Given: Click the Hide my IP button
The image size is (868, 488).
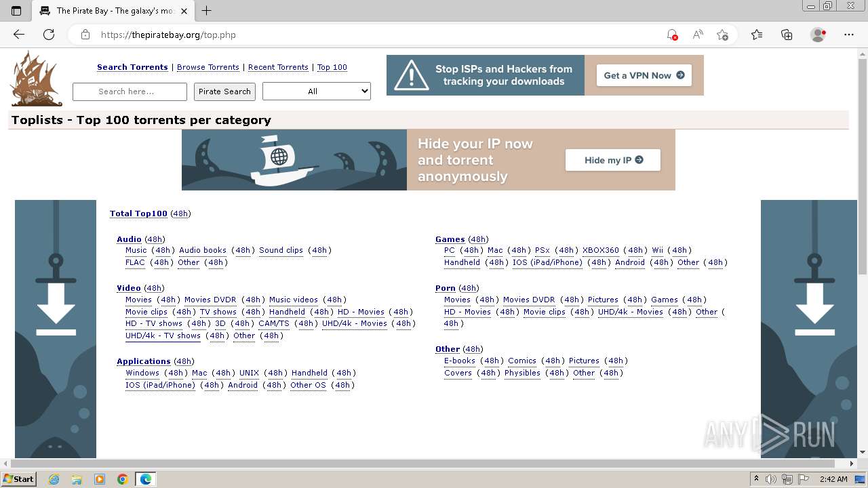Looking at the screenshot, I should (x=613, y=160).
